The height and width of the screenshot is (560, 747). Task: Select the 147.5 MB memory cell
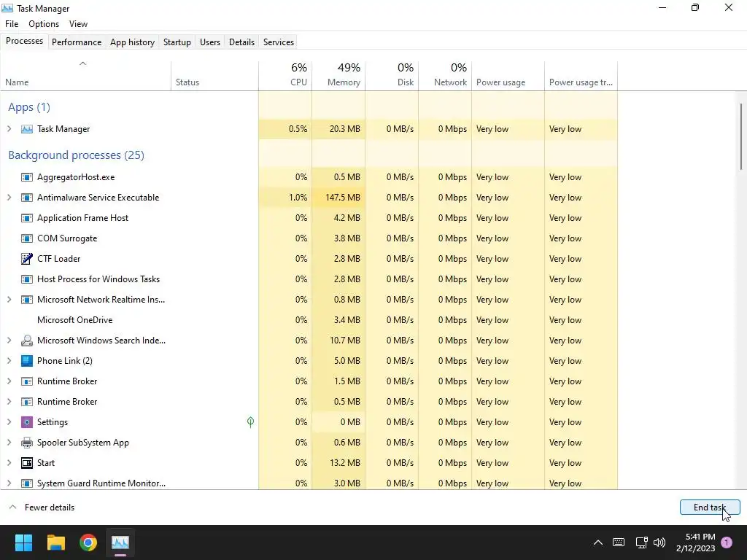(338, 198)
